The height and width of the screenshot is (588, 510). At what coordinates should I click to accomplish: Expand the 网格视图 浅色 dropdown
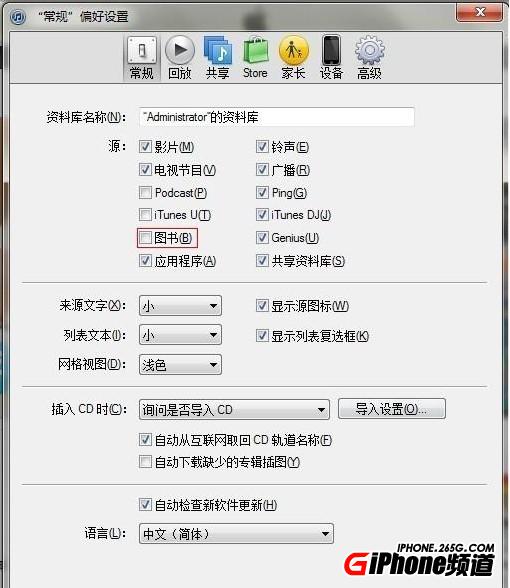coord(180,364)
